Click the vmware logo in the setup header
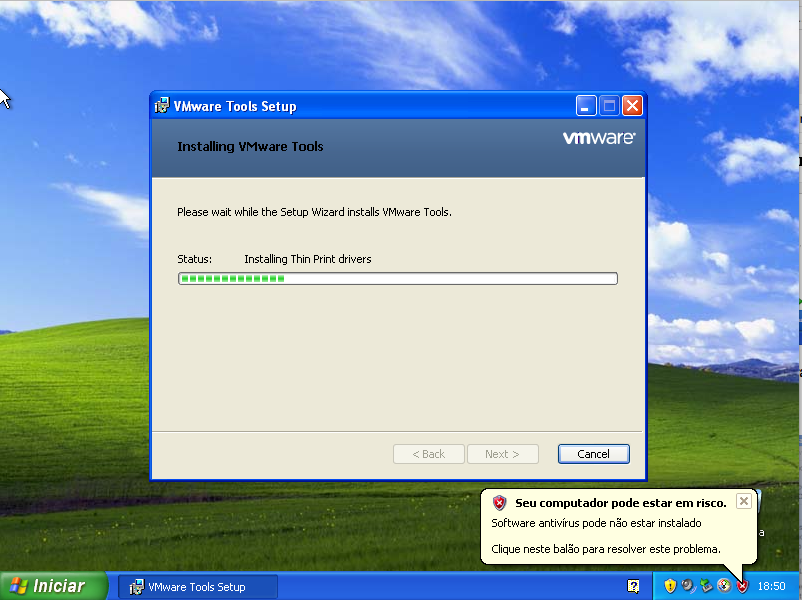 pyautogui.click(x=598, y=139)
